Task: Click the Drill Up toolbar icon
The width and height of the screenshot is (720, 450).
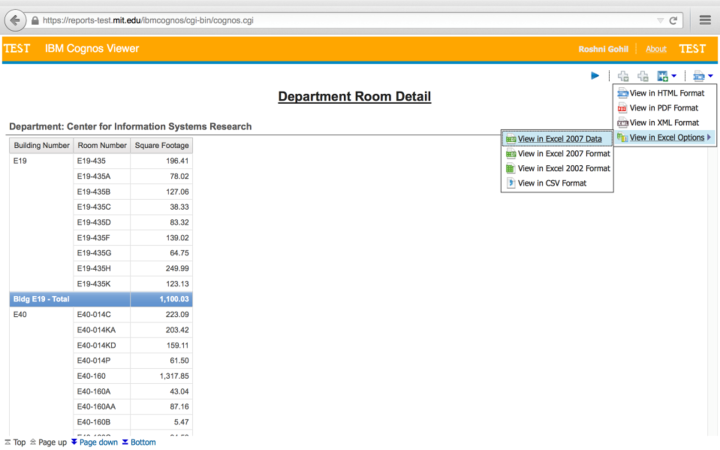Action: click(643, 76)
